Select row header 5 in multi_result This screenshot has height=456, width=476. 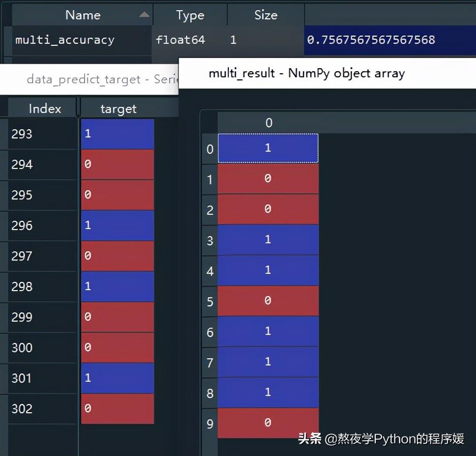(x=210, y=302)
